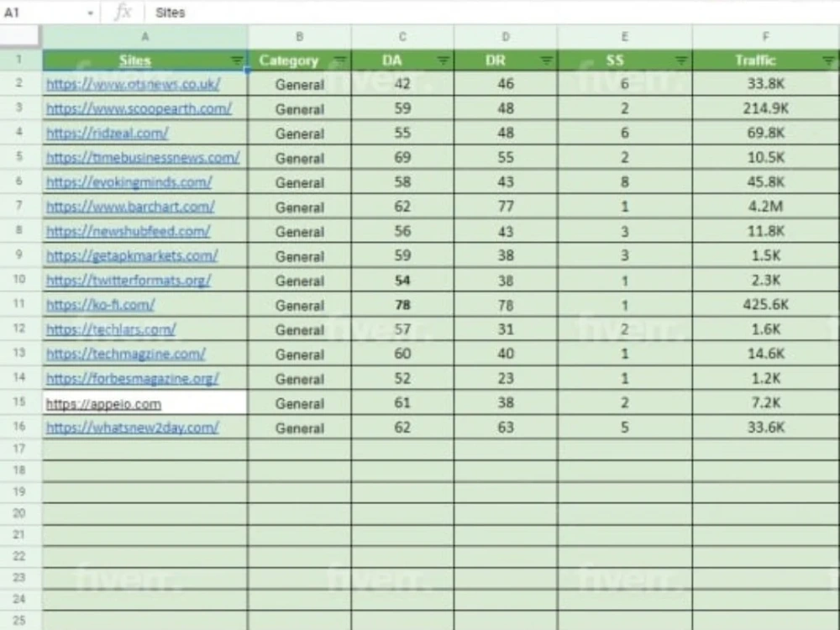The height and width of the screenshot is (630, 840).
Task: Select SS cell 8 in evokingminds row
Action: 625,182
